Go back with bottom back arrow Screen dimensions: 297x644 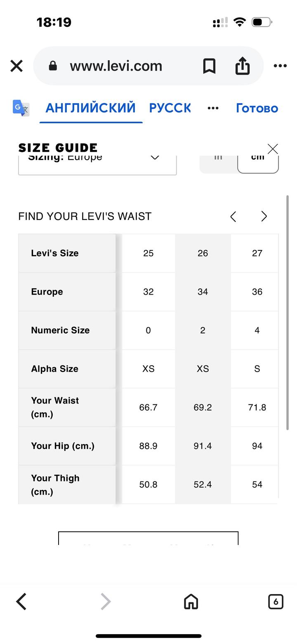click(x=21, y=602)
